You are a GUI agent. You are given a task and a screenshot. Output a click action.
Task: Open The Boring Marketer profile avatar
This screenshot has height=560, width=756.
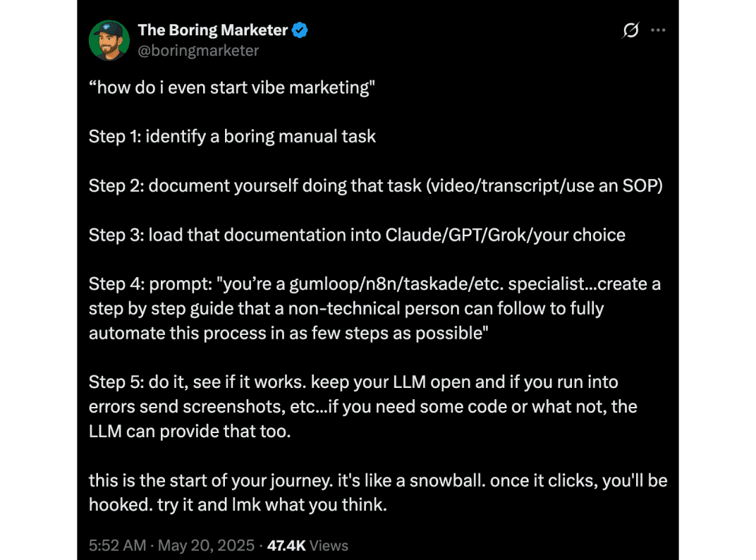pos(109,40)
